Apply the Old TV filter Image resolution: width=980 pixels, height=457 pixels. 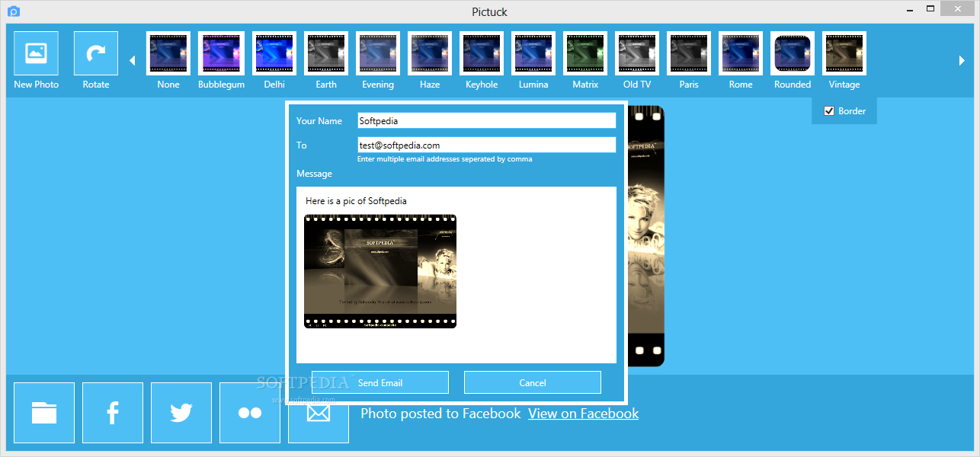click(x=637, y=53)
